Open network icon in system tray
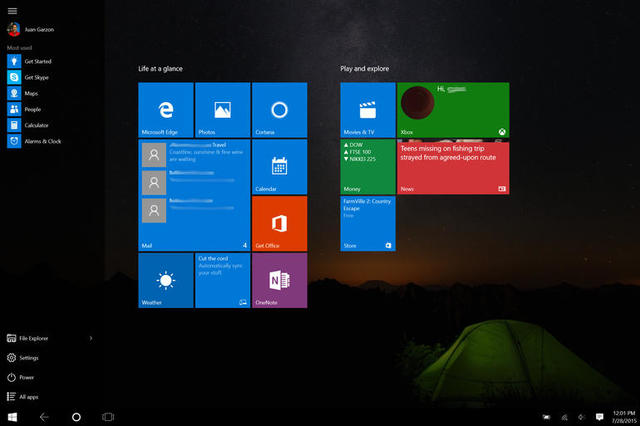 [x=564, y=417]
